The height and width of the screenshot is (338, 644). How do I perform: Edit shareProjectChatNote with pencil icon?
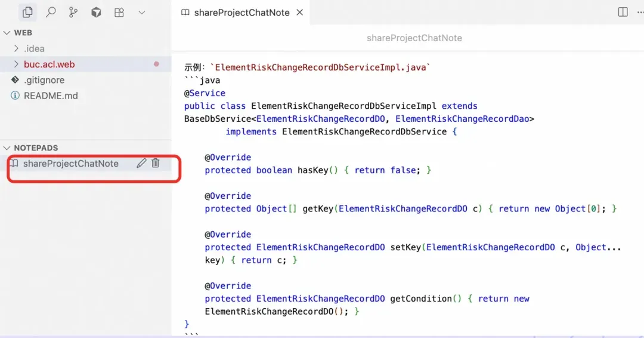141,163
